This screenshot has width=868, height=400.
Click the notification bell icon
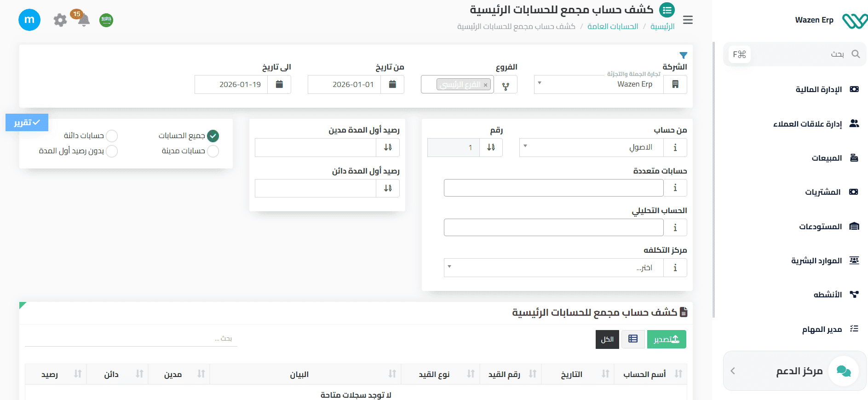tap(83, 20)
